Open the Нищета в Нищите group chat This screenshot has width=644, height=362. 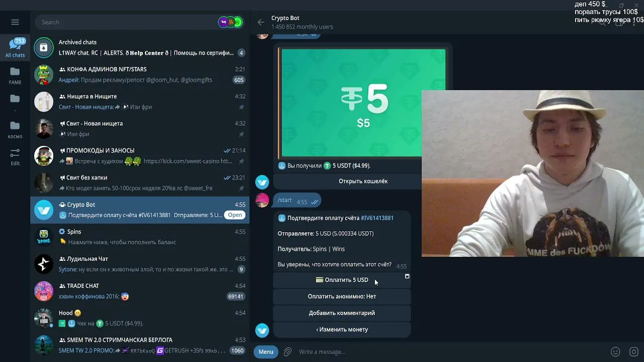[x=140, y=102]
